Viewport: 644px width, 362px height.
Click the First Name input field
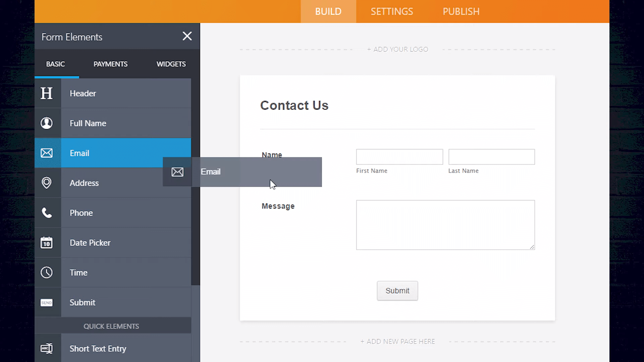(399, 157)
